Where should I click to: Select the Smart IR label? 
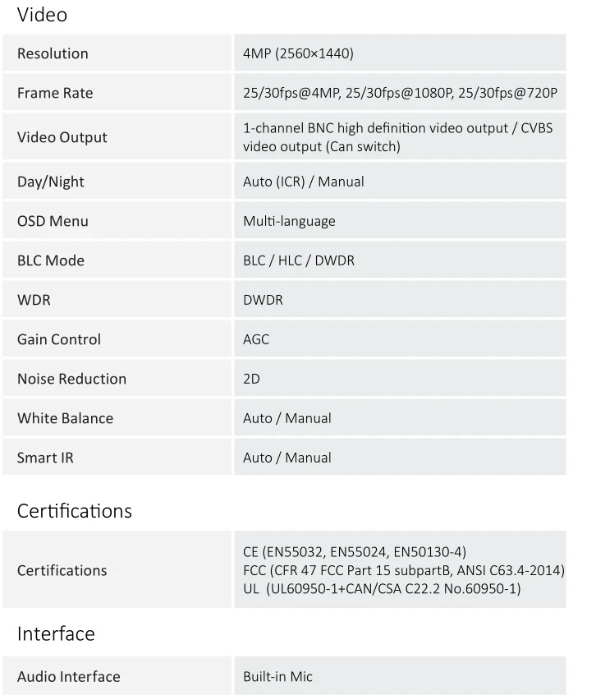tap(45, 458)
